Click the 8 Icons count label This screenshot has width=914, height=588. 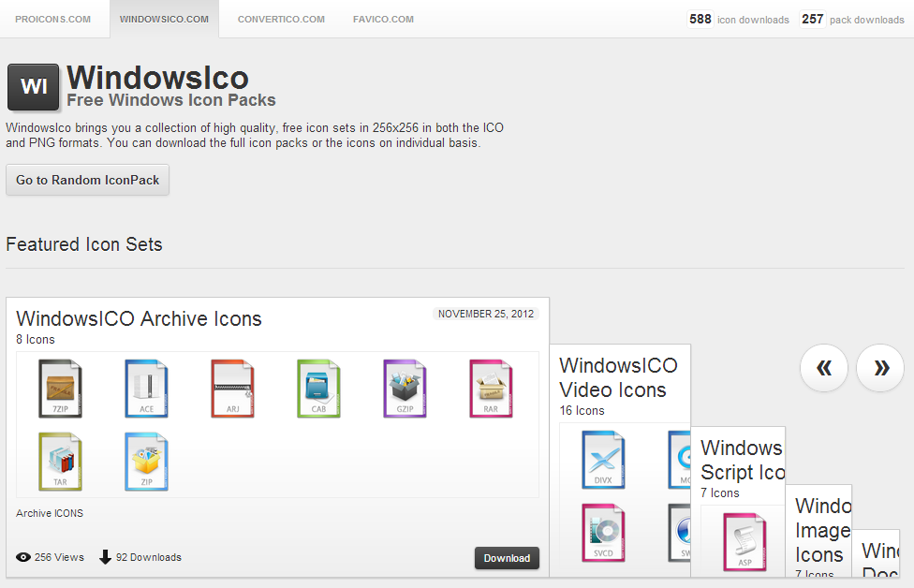pyautogui.click(x=36, y=339)
